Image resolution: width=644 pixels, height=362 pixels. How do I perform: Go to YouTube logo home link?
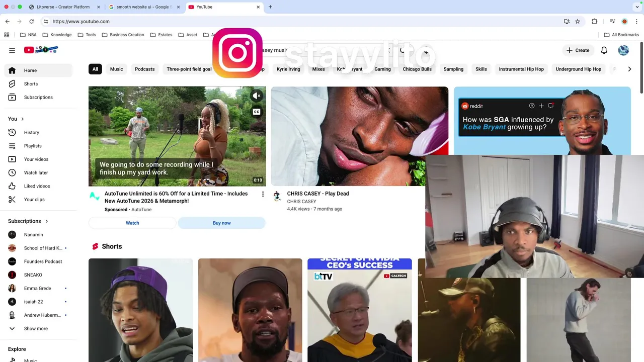(41, 50)
